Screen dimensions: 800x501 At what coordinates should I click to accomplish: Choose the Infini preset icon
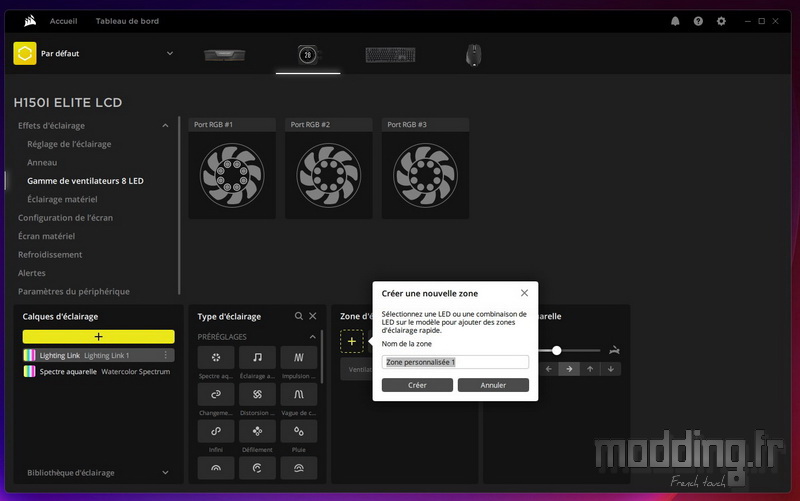[216, 431]
